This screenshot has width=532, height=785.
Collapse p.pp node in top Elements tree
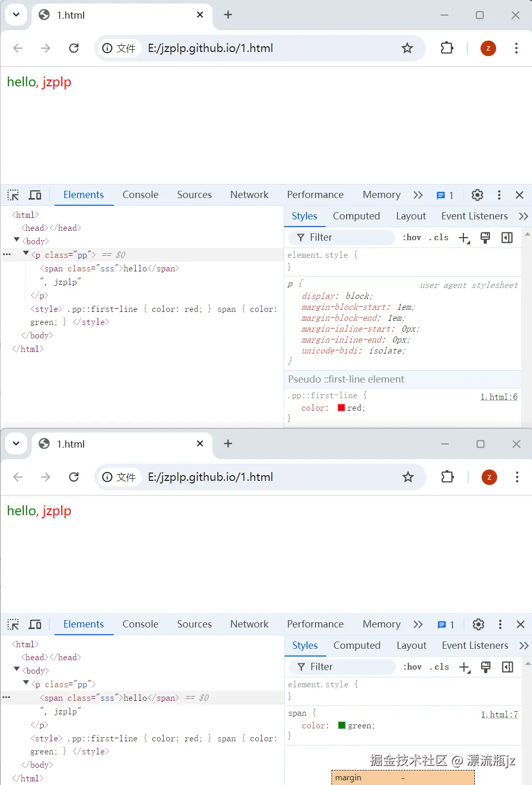pyautogui.click(x=26, y=254)
